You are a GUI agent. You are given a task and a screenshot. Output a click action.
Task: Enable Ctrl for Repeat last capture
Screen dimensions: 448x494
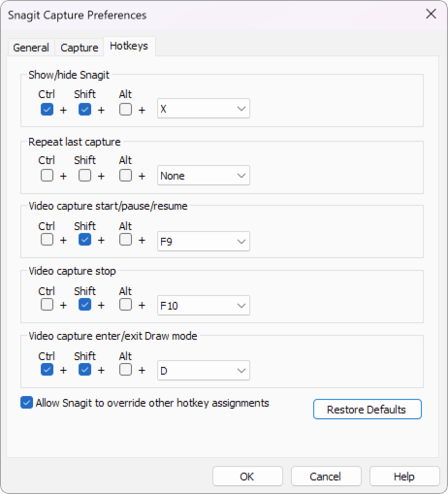click(47, 176)
